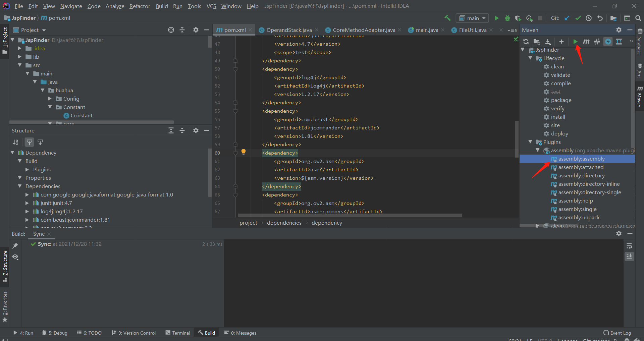Reimport all Maven projects
644x341 pixels.
click(x=526, y=42)
